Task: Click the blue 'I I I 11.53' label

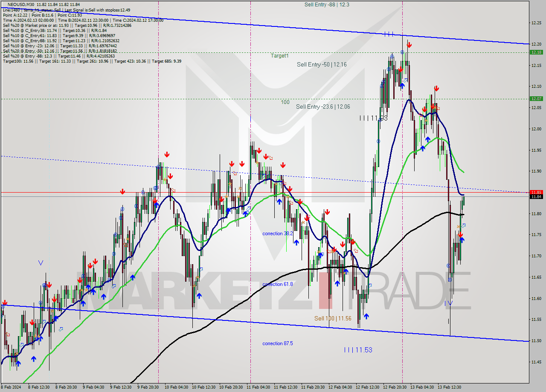Action: 358,350
